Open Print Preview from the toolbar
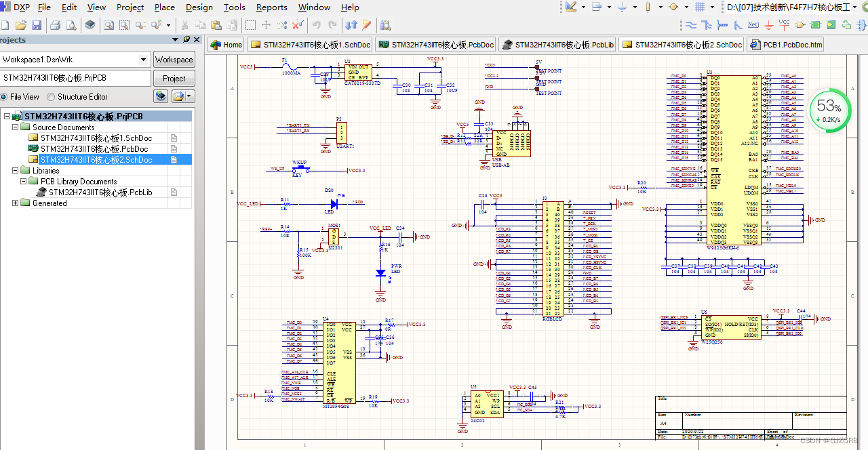Image resolution: width=868 pixels, height=450 pixels. pos(72,26)
